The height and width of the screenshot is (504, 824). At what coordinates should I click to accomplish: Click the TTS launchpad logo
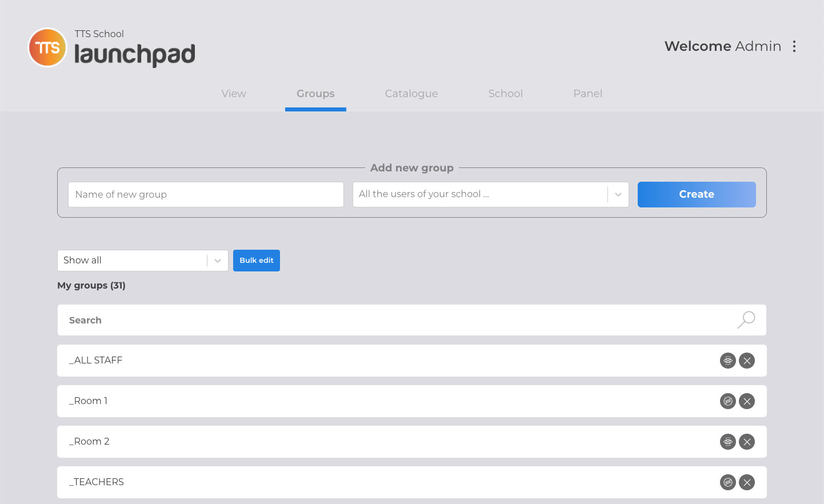(111, 47)
